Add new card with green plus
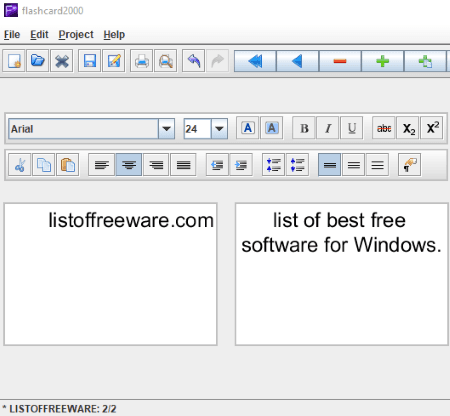450x416 pixels. 383,61
